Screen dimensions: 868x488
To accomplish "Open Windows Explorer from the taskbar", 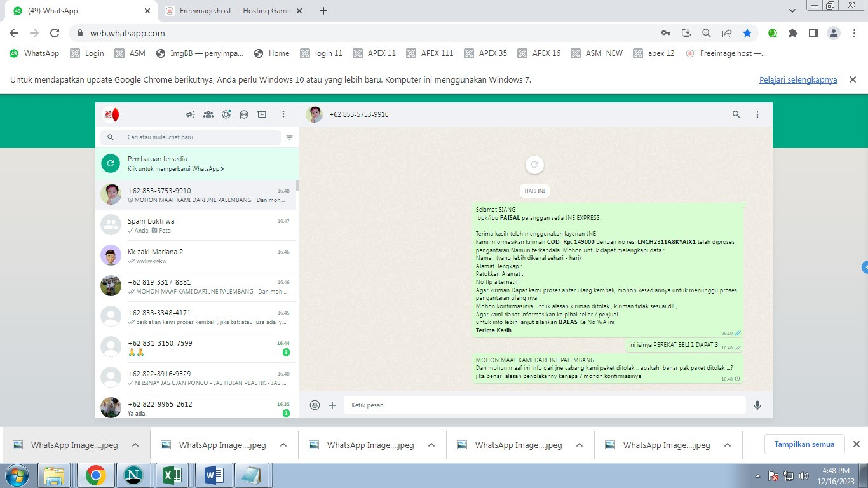I will click(x=55, y=475).
